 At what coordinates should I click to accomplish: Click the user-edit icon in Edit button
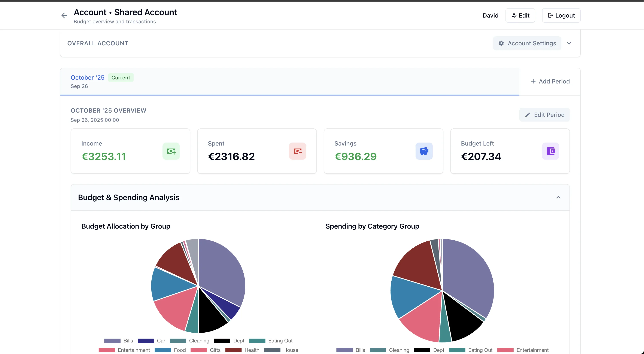coord(514,15)
